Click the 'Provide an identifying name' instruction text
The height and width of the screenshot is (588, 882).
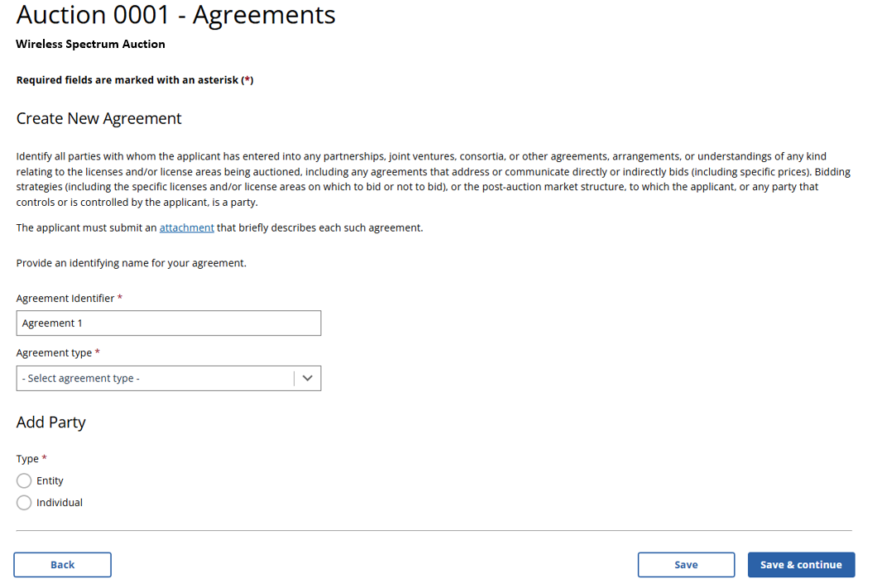click(x=131, y=264)
